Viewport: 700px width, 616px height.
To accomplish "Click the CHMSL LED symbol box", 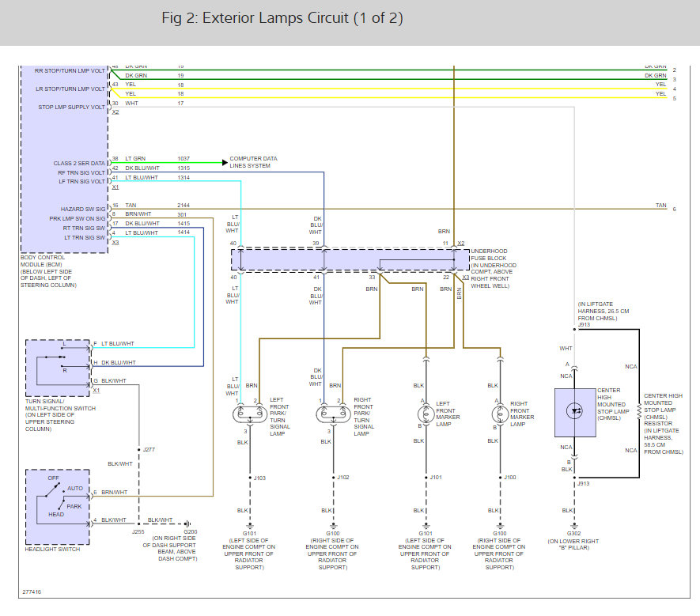I will [x=575, y=413].
